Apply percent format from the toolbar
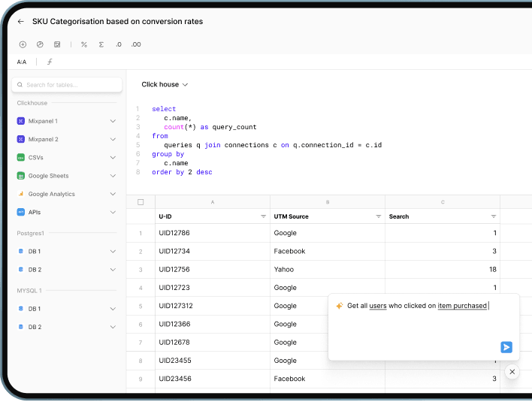Image resolution: width=532 pixels, height=402 pixels. tap(84, 45)
